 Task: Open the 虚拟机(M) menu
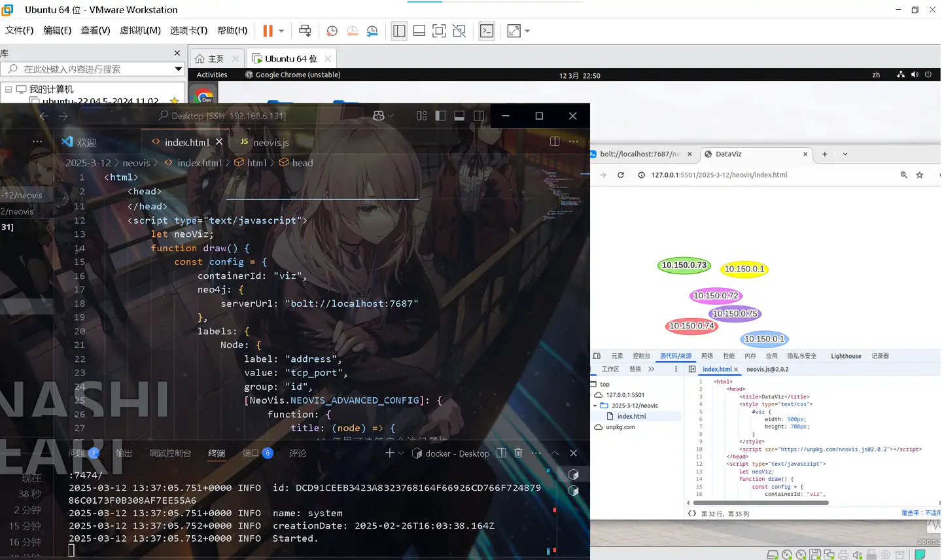click(x=140, y=31)
